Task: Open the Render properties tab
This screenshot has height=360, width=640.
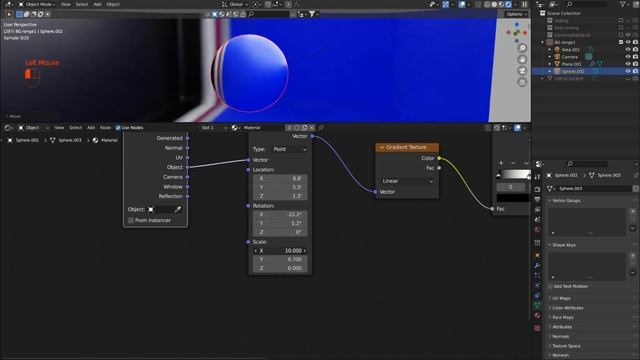Action: (538, 189)
